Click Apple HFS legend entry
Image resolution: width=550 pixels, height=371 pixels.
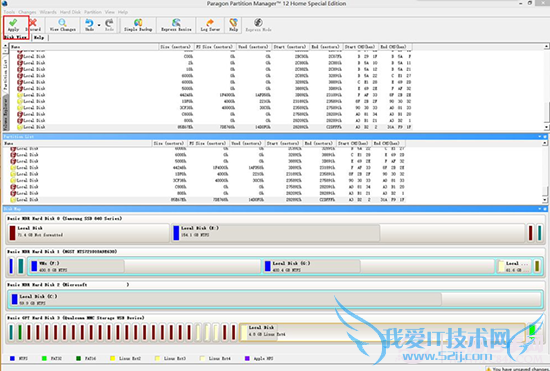pos(259,358)
